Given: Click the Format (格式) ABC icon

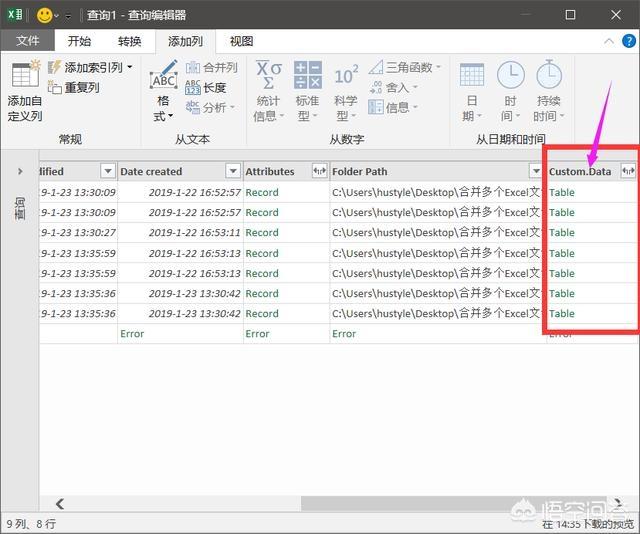Looking at the screenshot, I should coord(164,76).
